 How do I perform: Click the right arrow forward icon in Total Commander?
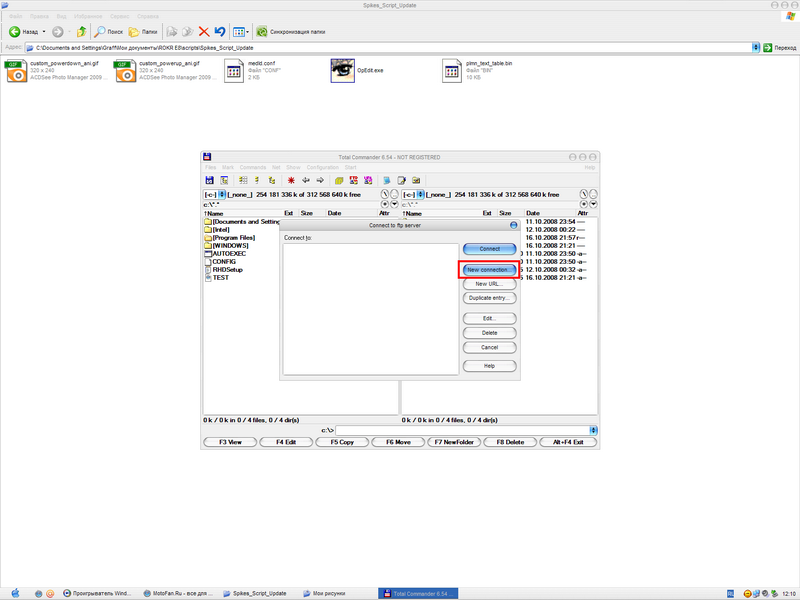point(320,180)
